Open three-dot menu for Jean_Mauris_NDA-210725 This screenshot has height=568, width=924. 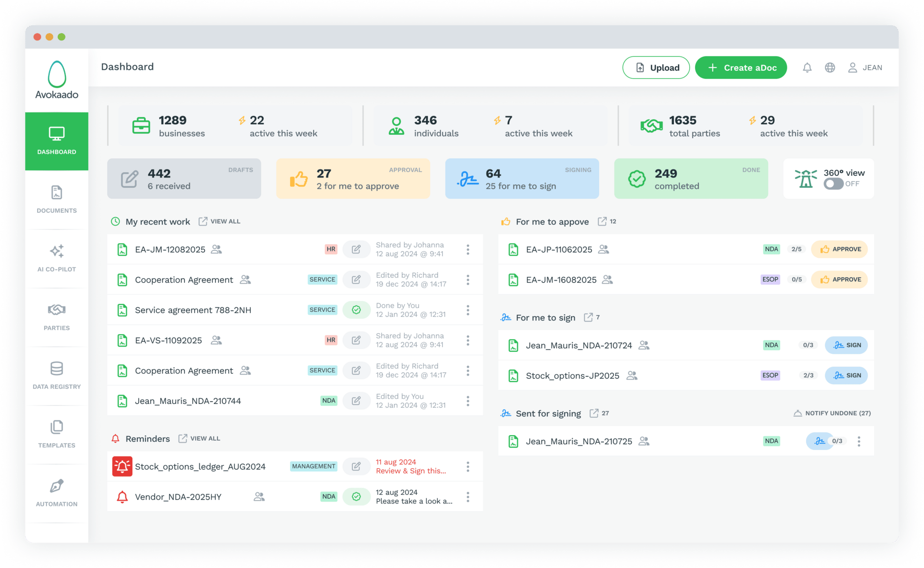859,441
